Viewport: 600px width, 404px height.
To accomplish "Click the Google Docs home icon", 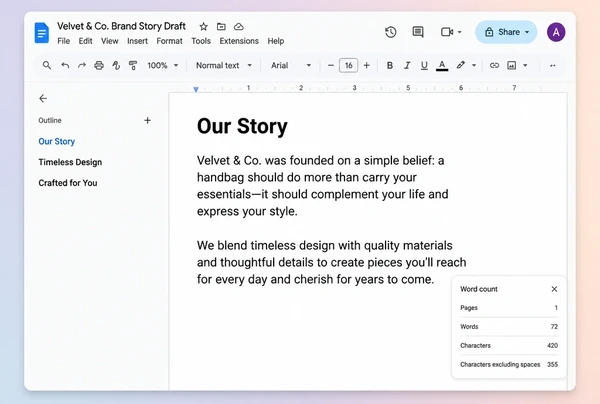I will [x=41, y=33].
